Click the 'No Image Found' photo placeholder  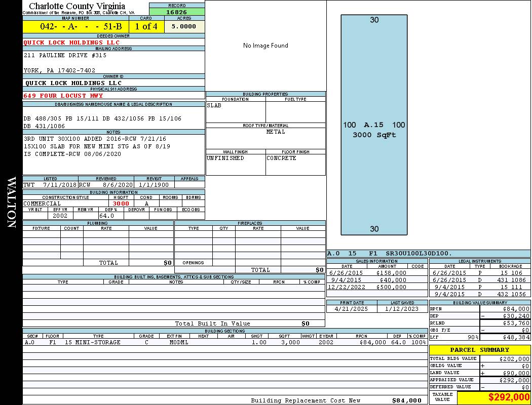point(265,46)
